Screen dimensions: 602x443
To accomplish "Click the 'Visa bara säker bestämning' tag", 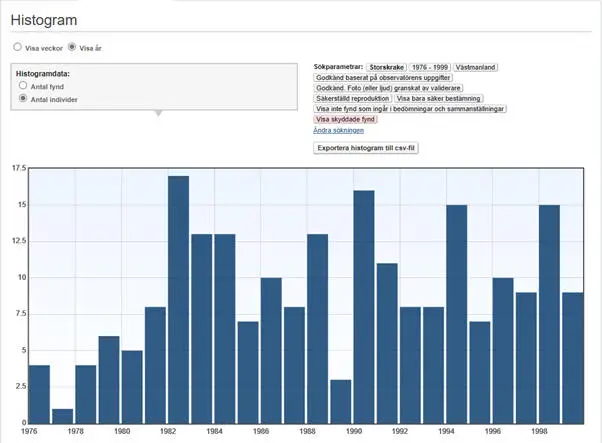I will coord(439,99).
